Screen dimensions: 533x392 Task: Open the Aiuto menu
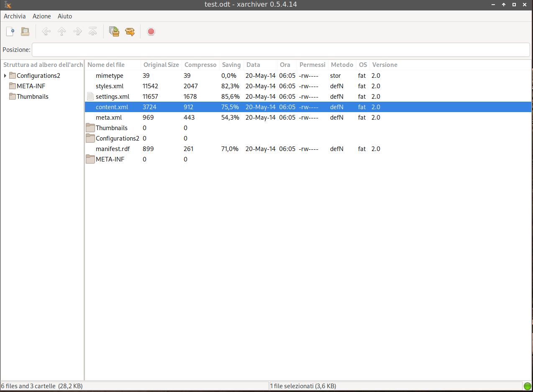point(64,16)
